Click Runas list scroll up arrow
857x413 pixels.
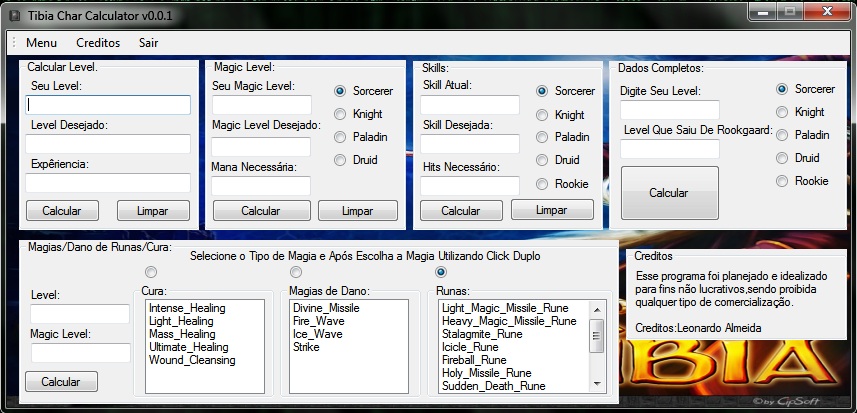(597, 309)
